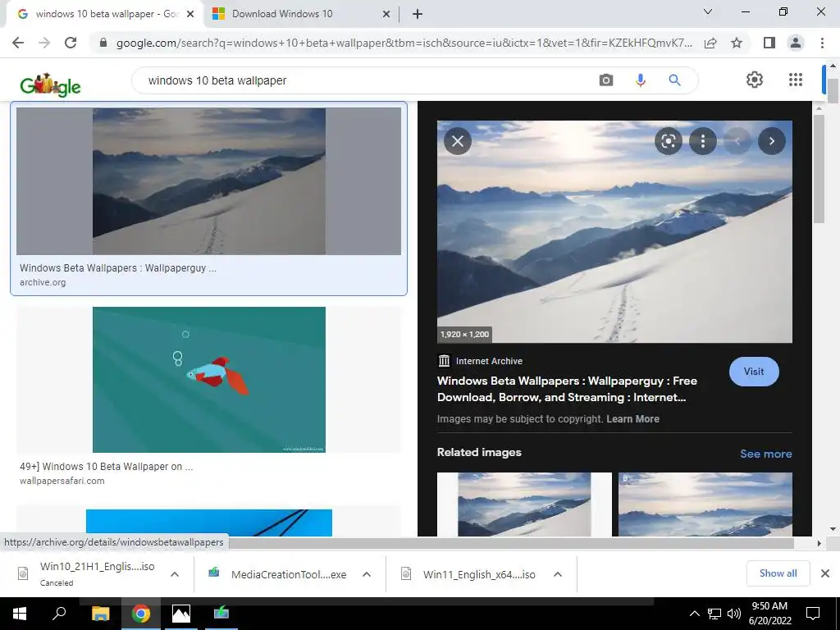Open the wallpapersafari.com result link

[x=62, y=481]
